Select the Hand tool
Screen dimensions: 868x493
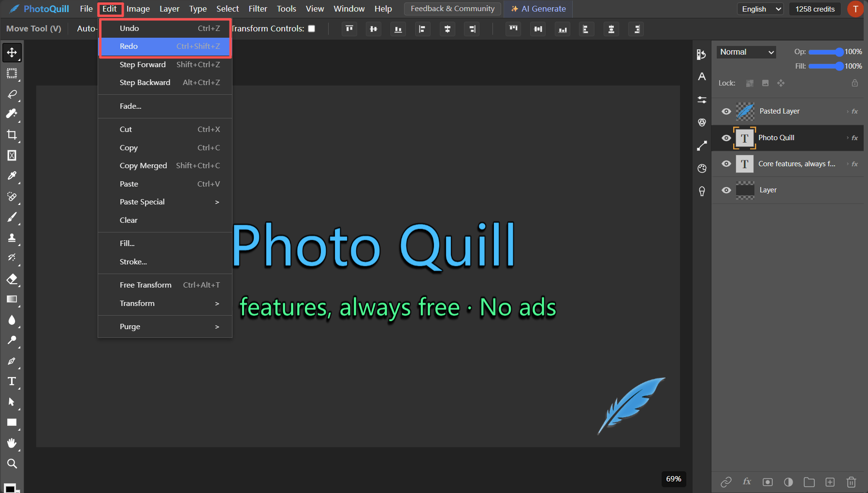coord(12,443)
